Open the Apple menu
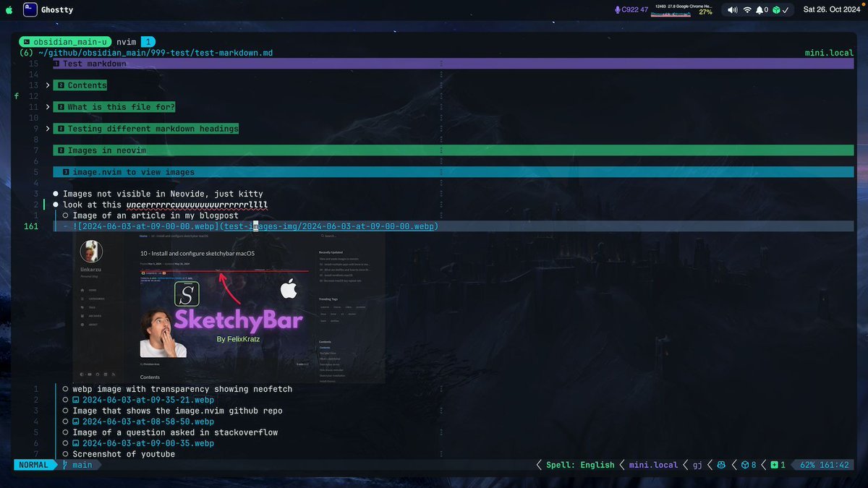868x488 pixels. (x=9, y=10)
